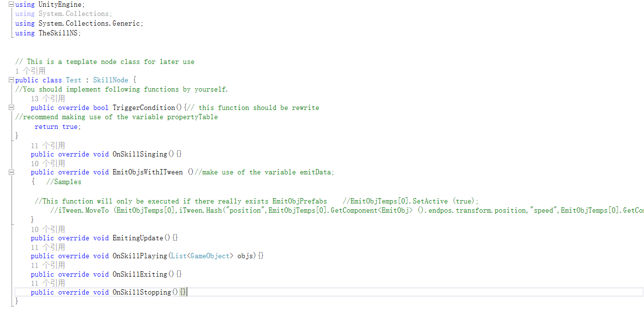Open the 13 个引用 references link

(47, 99)
